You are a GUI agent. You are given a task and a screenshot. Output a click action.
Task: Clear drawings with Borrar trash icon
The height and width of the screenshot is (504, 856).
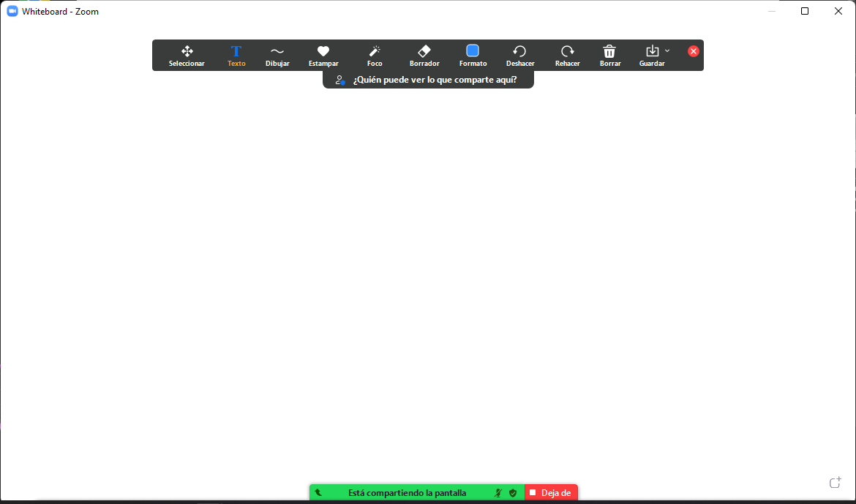point(609,56)
